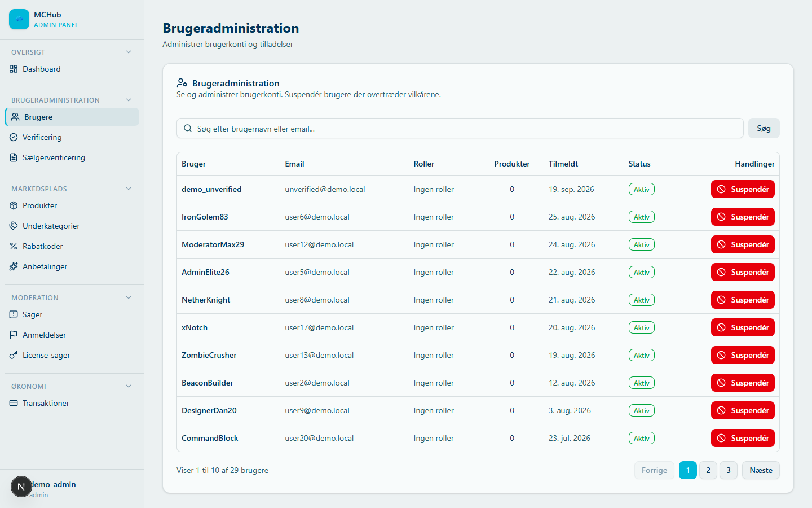This screenshot has height=508, width=812.
Task: Focus the username or email search field
Action: point(460,128)
